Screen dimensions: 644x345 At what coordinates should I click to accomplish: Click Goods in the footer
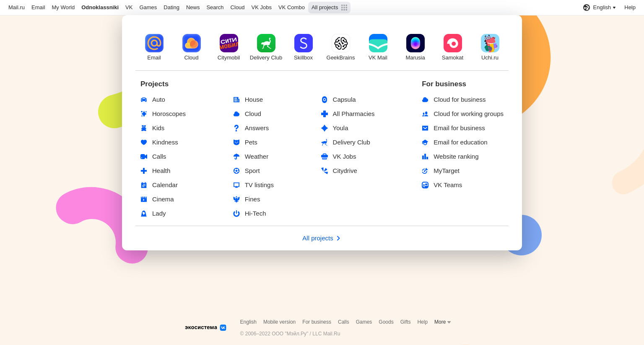point(386,322)
